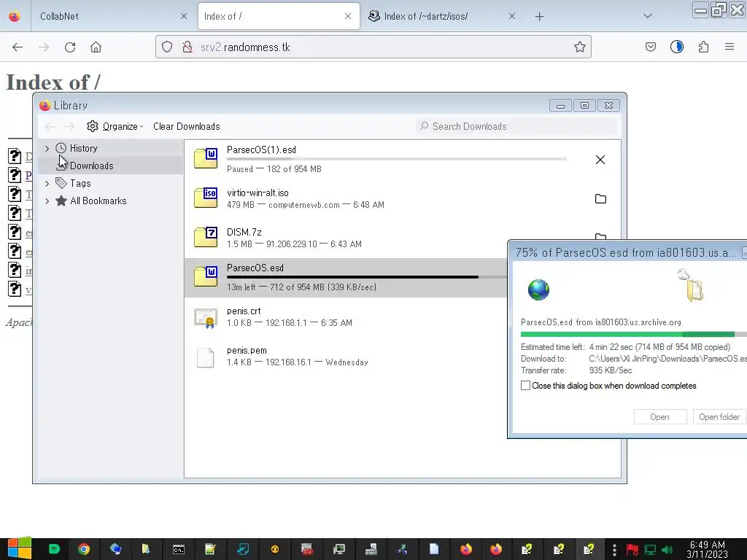
Task: Go to the browser home page
Action: 96,47
